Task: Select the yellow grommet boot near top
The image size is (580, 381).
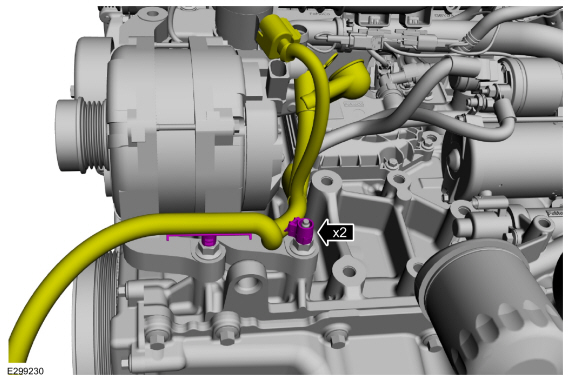Action: pyautogui.click(x=350, y=81)
